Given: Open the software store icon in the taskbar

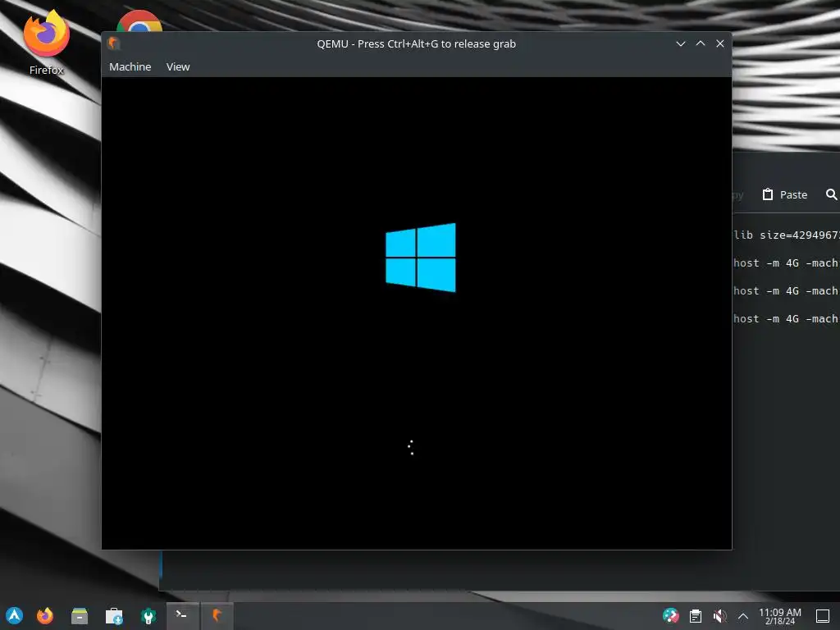Looking at the screenshot, I should tap(113, 615).
